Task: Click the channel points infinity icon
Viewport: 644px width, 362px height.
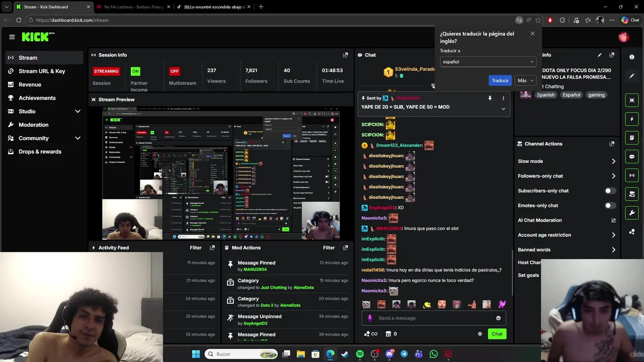Action: coord(371,334)
